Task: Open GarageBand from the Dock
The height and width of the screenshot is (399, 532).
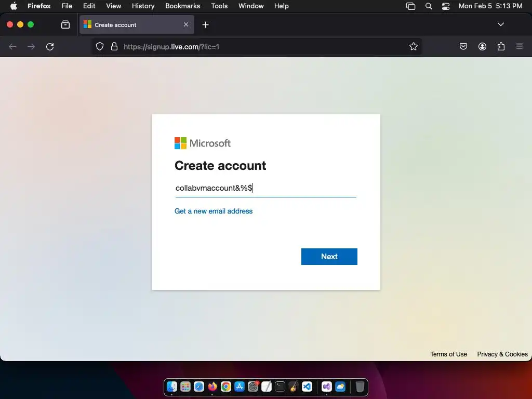Action: click(x=294, y=387)
